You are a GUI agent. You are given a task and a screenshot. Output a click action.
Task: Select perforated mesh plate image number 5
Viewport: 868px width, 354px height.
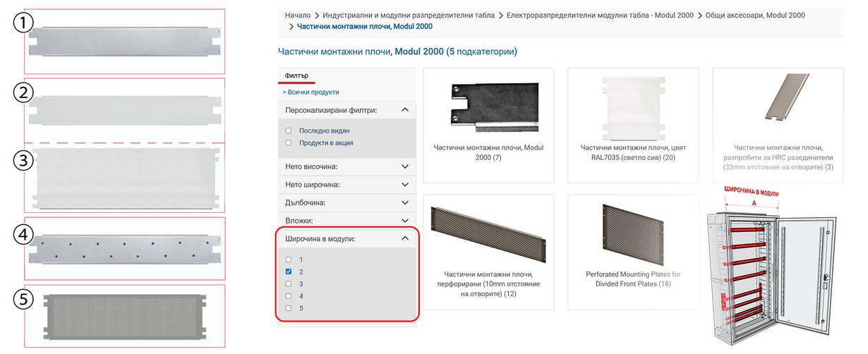124,316
